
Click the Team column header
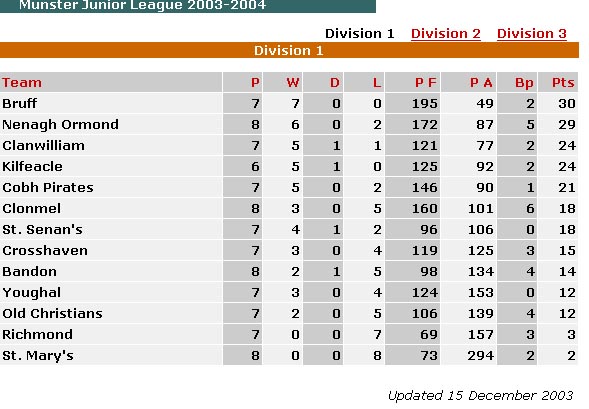pyautogui.click(x=22, y=82)
